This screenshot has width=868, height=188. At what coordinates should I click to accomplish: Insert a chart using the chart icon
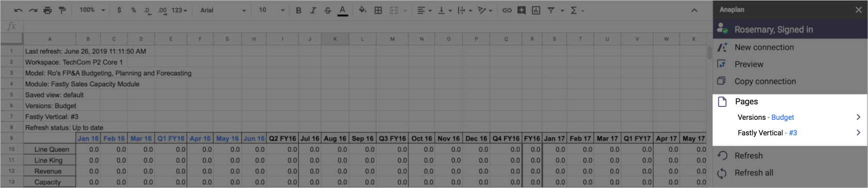click(536, 10)
